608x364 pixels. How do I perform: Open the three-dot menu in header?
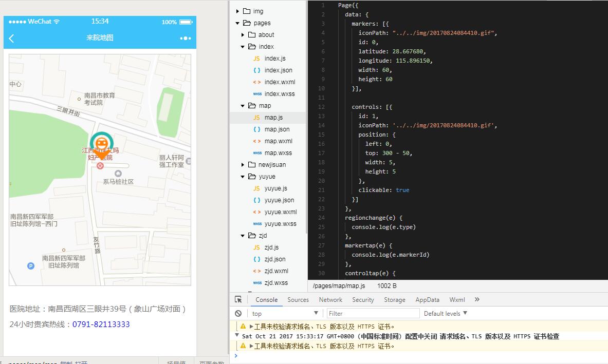[185, 39]
